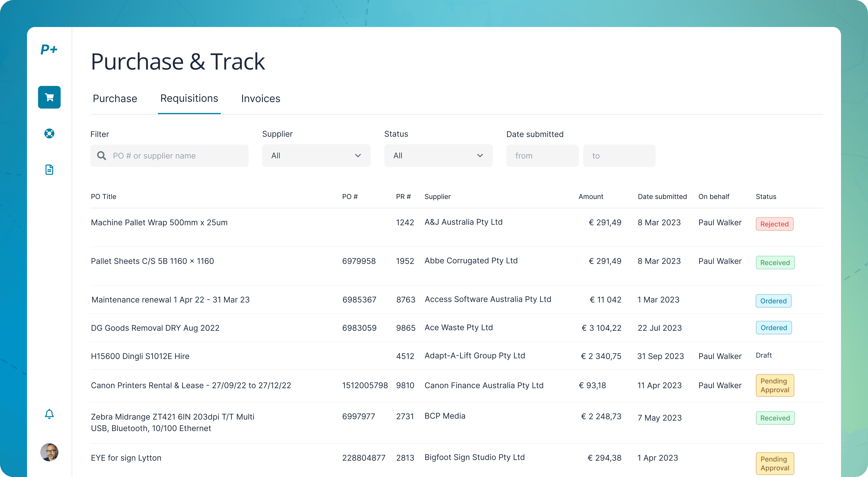Click the notifications bell icon
Image resolution: width=868 pixels, height=477 pixels.
pos(49,414)
